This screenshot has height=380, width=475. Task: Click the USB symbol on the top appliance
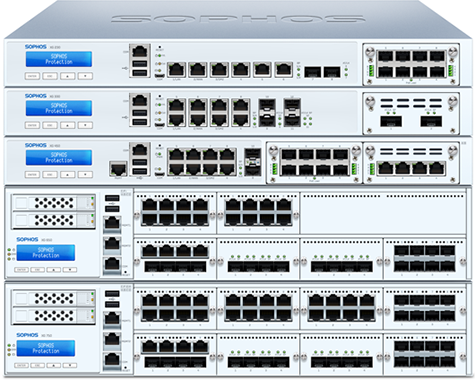point(125,68)
